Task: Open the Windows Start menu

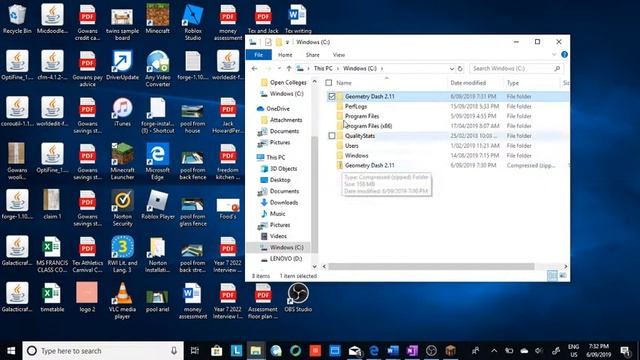Action: [x=11, y=351]
